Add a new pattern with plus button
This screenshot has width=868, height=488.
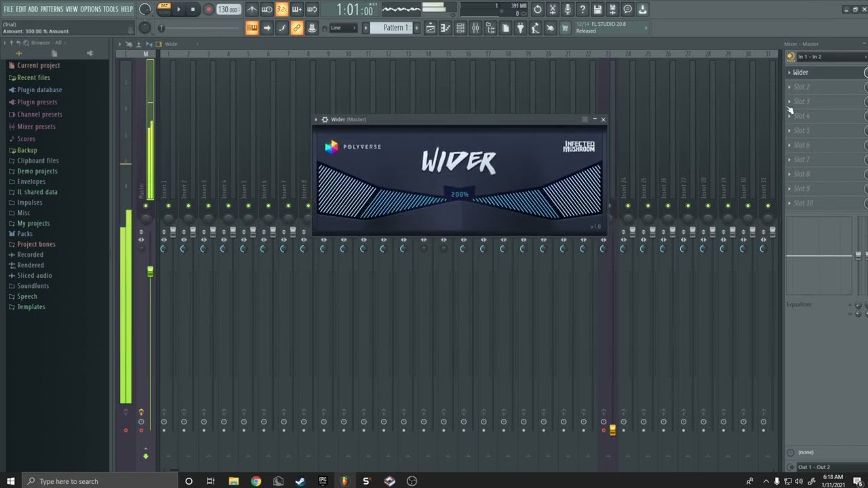point(416,28)
